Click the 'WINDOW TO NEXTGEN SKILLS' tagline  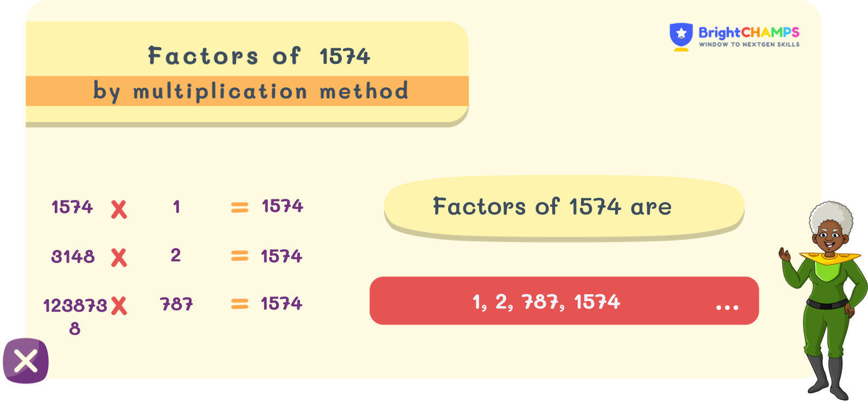749,44
